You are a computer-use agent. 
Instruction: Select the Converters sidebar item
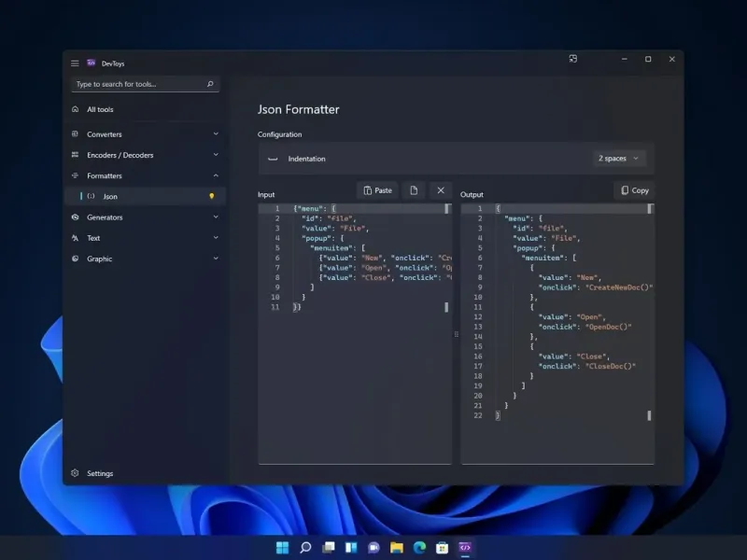tap(145, 133)
